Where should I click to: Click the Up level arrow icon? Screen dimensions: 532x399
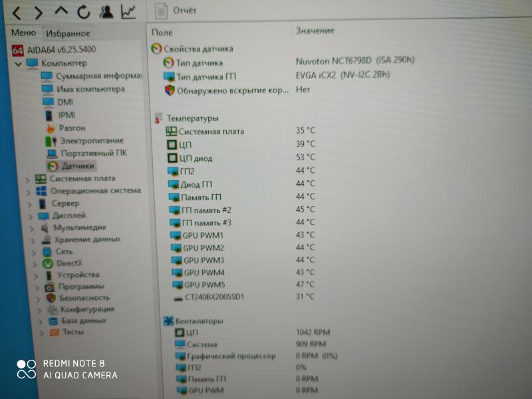tap(61, 12)
